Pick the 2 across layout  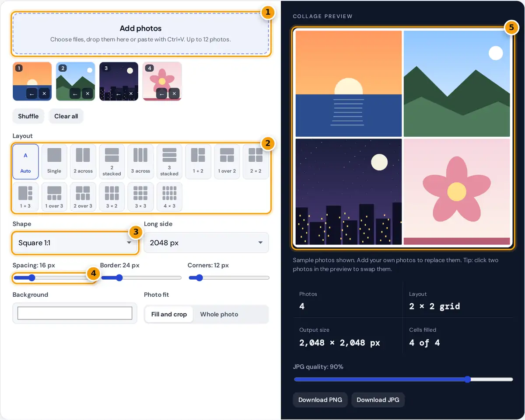tap(83, 162)
